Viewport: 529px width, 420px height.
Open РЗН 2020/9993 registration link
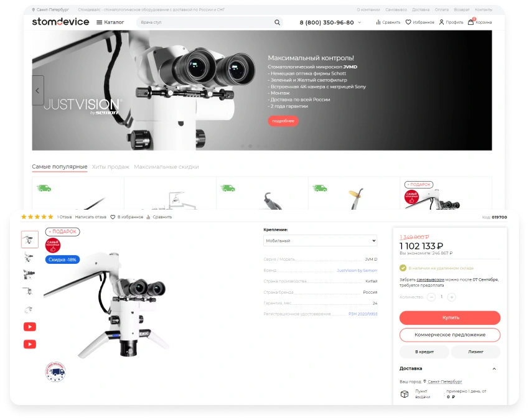(363, 314)
